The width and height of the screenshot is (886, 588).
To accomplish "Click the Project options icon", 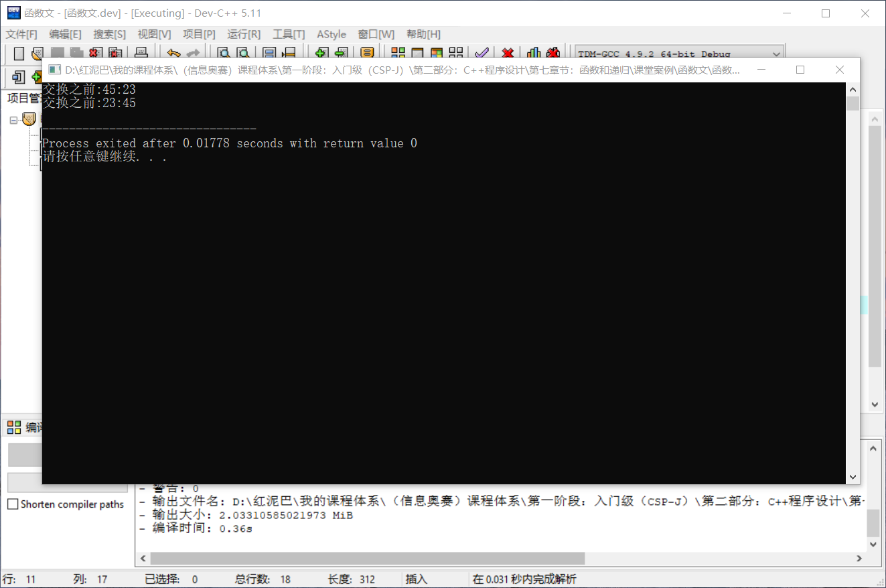I will click(x=367, y=53).
